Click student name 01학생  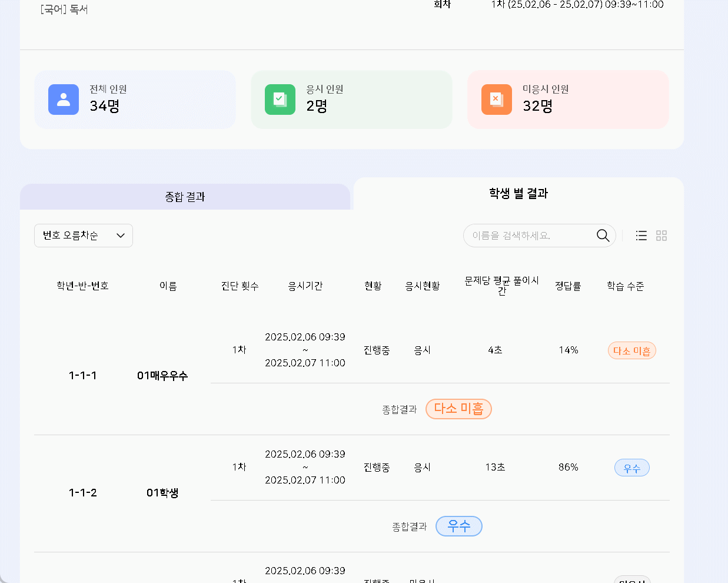[x=162, y=493]
